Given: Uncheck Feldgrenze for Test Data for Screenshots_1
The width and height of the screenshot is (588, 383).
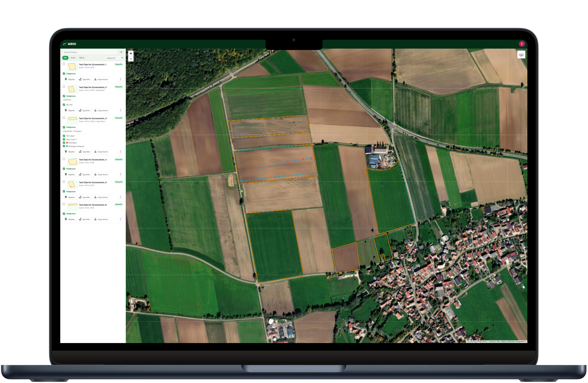Looking at the screenshot, I should (x=64, y=73).
